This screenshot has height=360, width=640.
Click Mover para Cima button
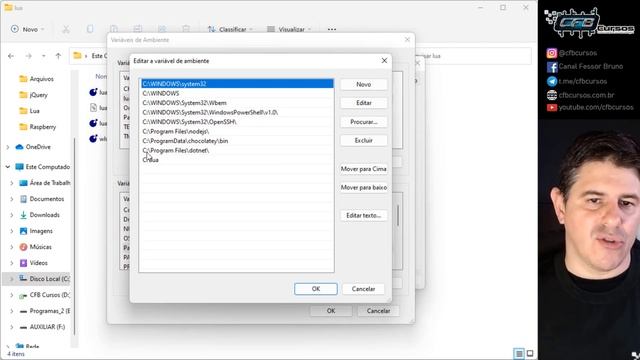(363, 169)
